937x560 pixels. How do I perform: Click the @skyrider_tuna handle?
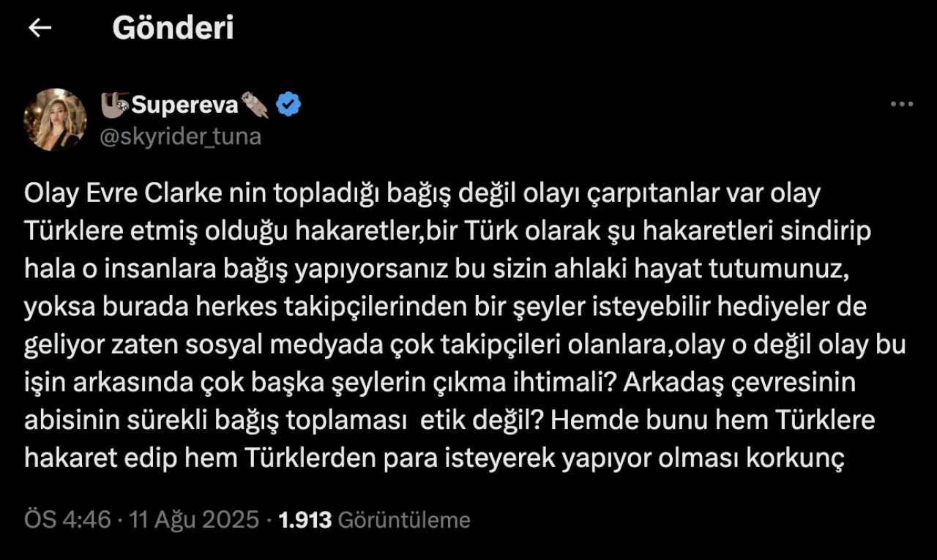[180, 137]
